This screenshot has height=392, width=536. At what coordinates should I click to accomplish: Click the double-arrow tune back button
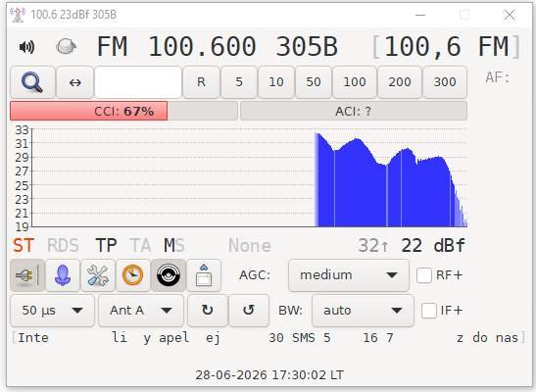pos(74,82)
